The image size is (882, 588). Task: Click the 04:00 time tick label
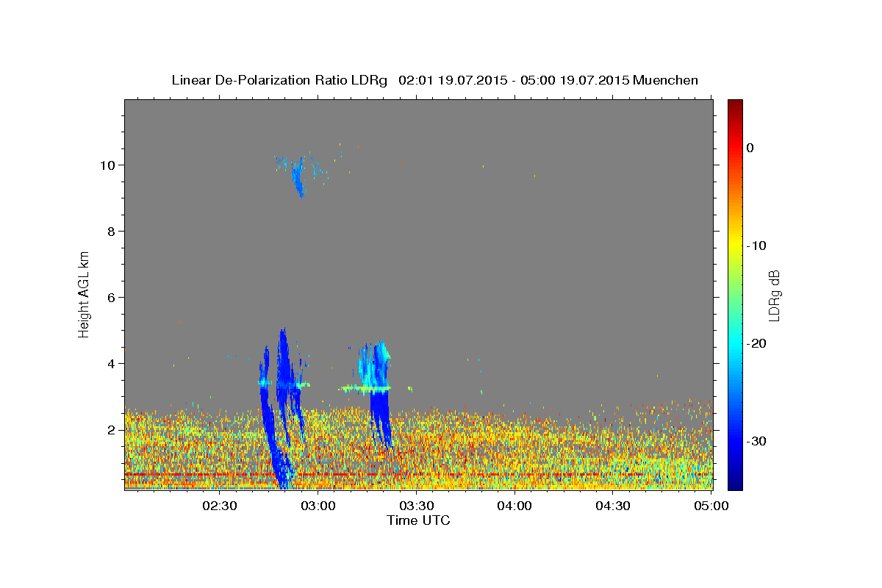coord(514,506)
